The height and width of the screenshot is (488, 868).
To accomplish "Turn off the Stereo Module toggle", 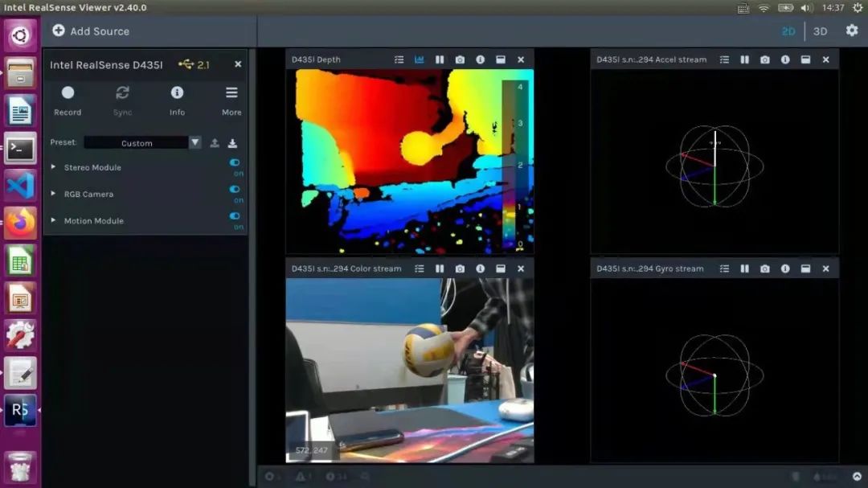I will (x=235, y=163).
